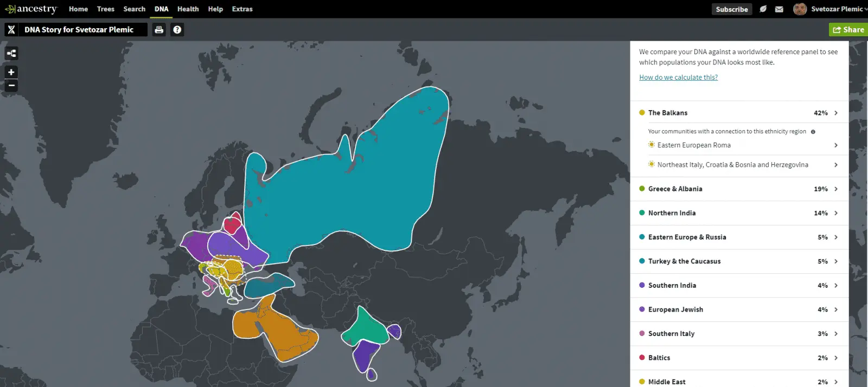Select Southern India 4% row
This screenshot has height=387, width=868.
pyautogui.click(x=739, y=286)
